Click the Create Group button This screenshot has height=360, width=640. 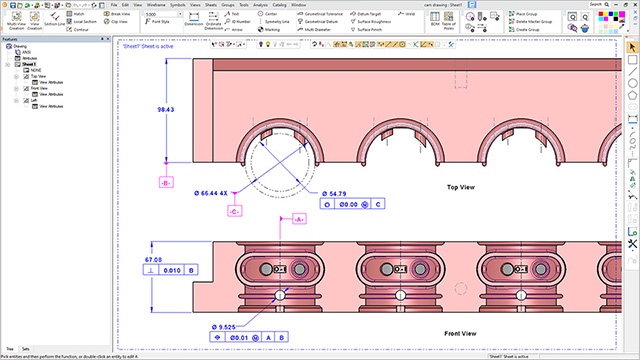524,29
